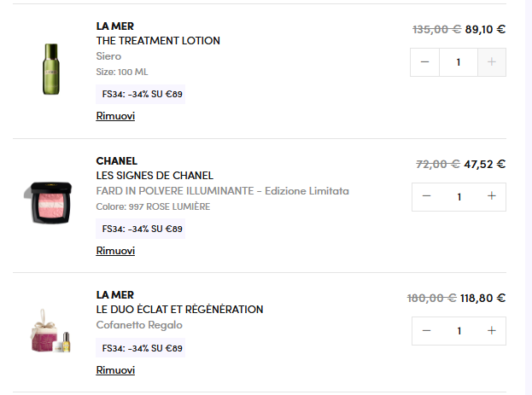Increase quantity of Le Duo Éclat
Image resolution: width=532 pixels, height=395 pixels.
point(492,330)
